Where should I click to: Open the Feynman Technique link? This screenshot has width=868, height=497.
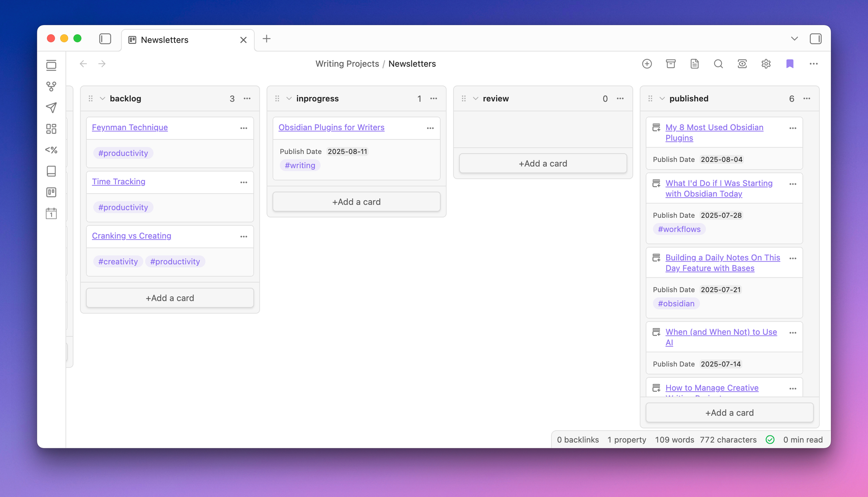(x=130, y=128)
